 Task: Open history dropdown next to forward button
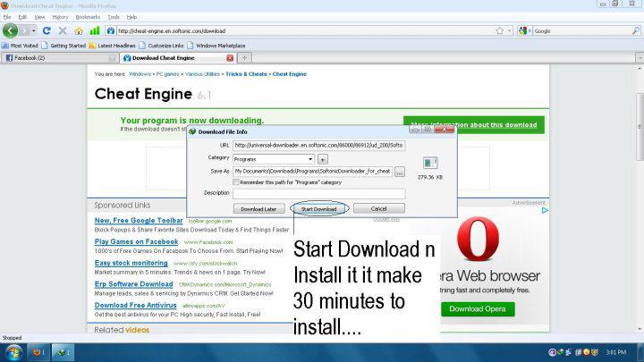(33, 30)
